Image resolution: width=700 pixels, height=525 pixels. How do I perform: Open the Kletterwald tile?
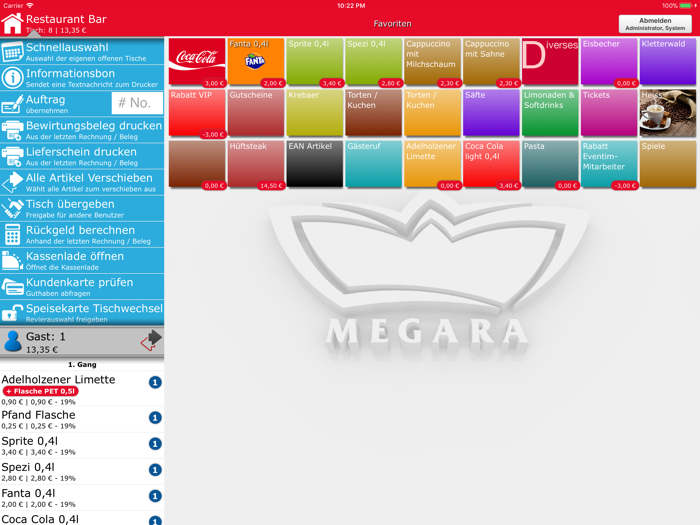pos(667,62)
